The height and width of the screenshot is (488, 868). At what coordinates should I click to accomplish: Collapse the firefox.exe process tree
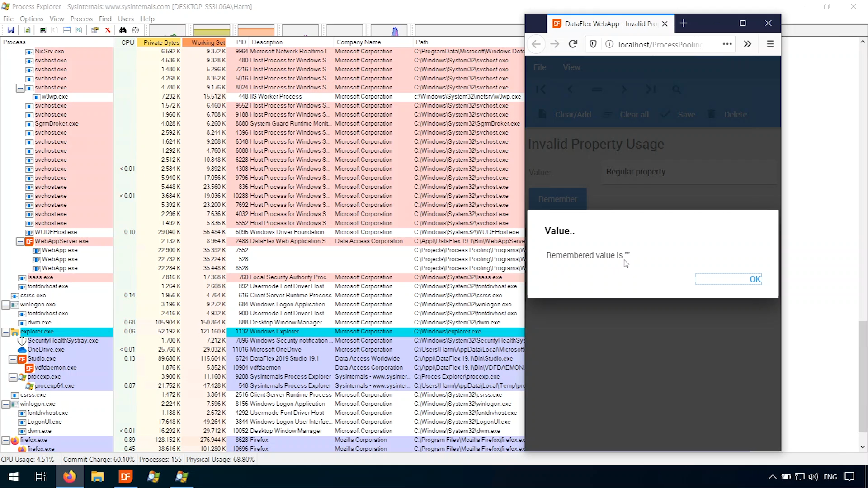coord(5,441)
